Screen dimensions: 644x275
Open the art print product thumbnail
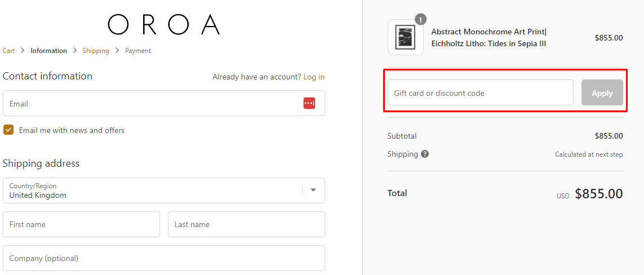405,37
